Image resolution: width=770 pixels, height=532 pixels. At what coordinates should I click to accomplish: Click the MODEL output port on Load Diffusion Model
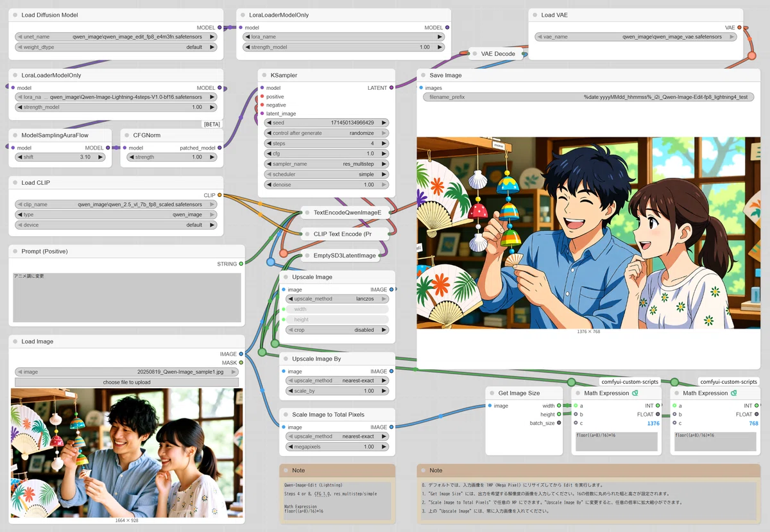click(219, 28)
